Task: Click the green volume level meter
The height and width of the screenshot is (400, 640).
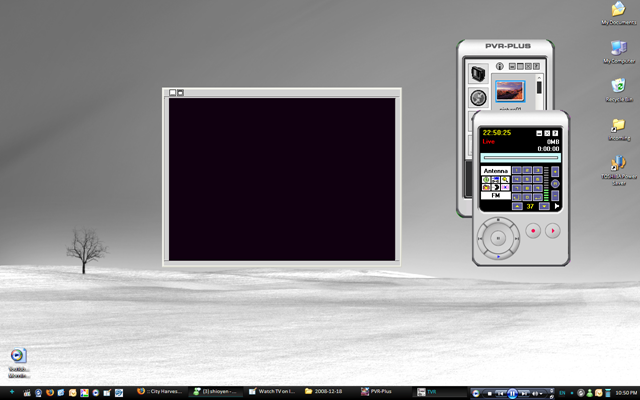Action: coord(547,184)
